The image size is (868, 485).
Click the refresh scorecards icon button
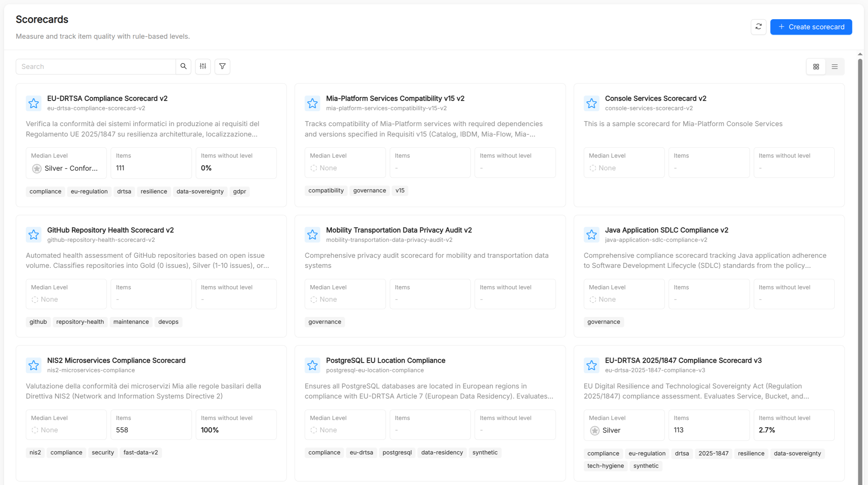758,27
